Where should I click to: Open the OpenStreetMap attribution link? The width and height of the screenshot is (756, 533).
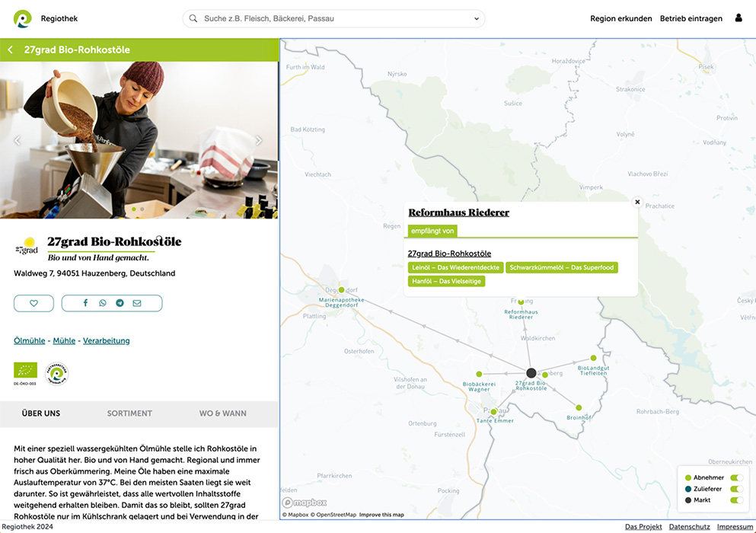(333, 515)
